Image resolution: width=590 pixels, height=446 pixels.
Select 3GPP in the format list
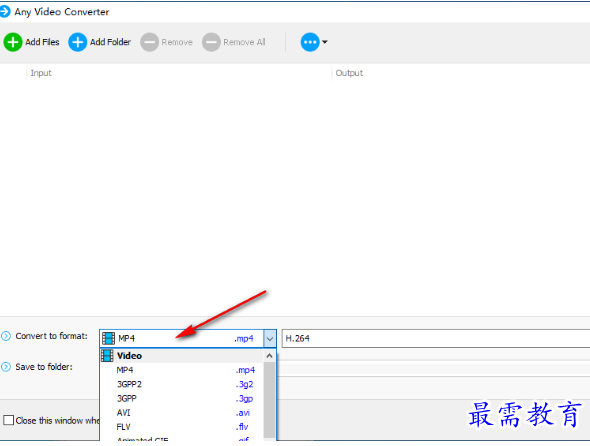pos(182,399)
